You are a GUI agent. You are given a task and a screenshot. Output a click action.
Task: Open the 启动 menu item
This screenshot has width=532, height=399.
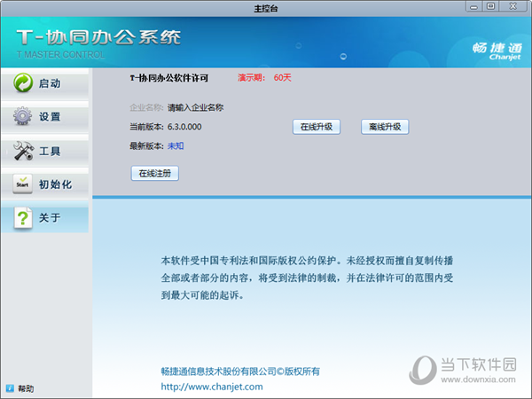point(45,83)
